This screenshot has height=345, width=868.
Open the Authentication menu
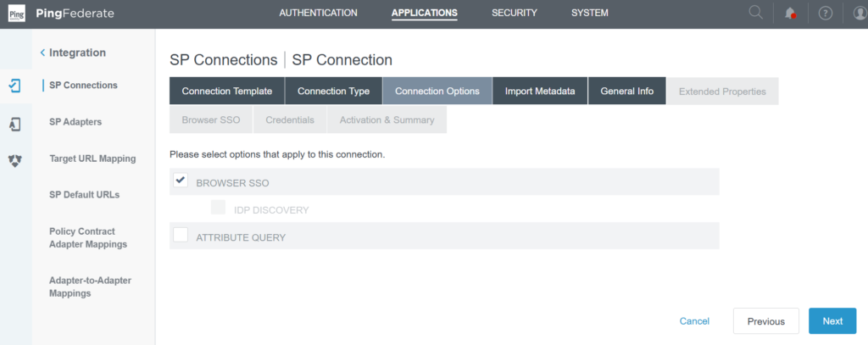coord(319,13)
